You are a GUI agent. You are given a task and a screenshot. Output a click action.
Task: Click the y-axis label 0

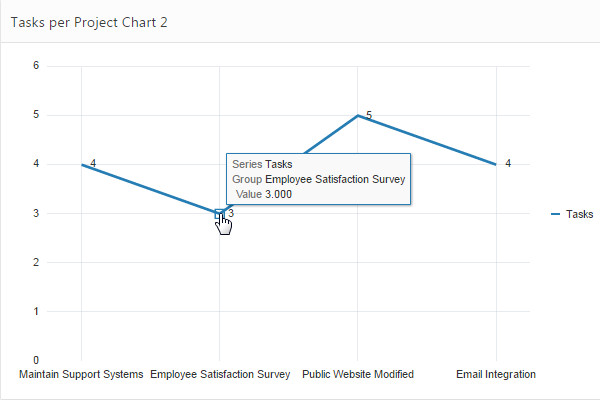[36, 360]
